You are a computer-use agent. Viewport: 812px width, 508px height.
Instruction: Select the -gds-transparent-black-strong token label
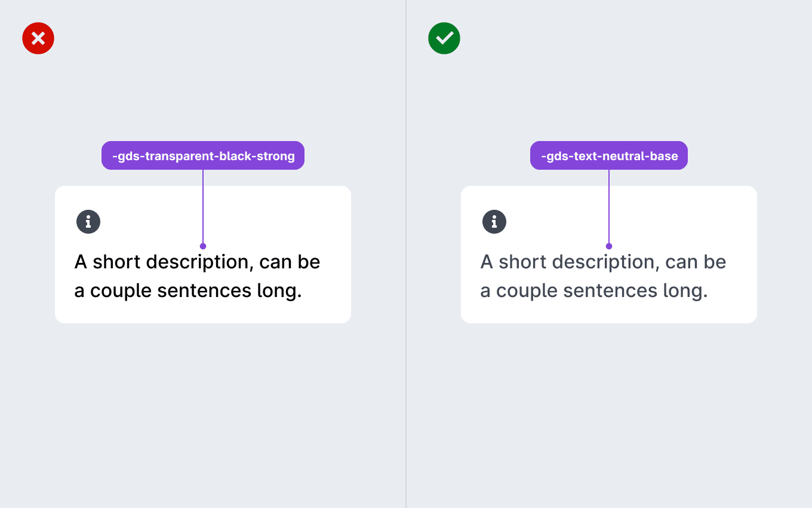coord(203,156)
